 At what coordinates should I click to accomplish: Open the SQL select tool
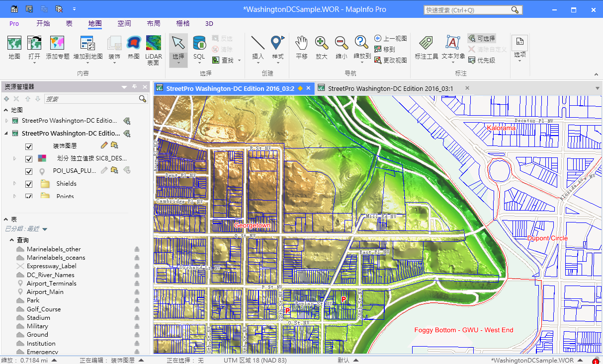point(199,50)
